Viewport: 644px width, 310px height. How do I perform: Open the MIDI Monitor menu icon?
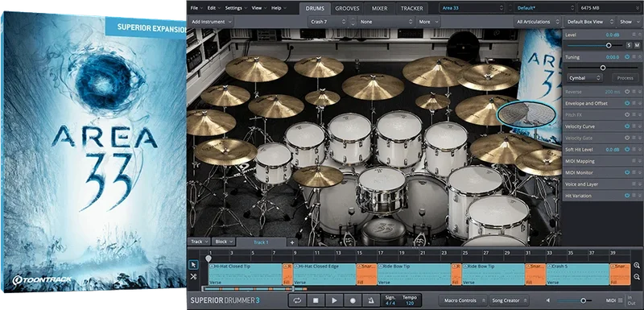click(634, 173)
